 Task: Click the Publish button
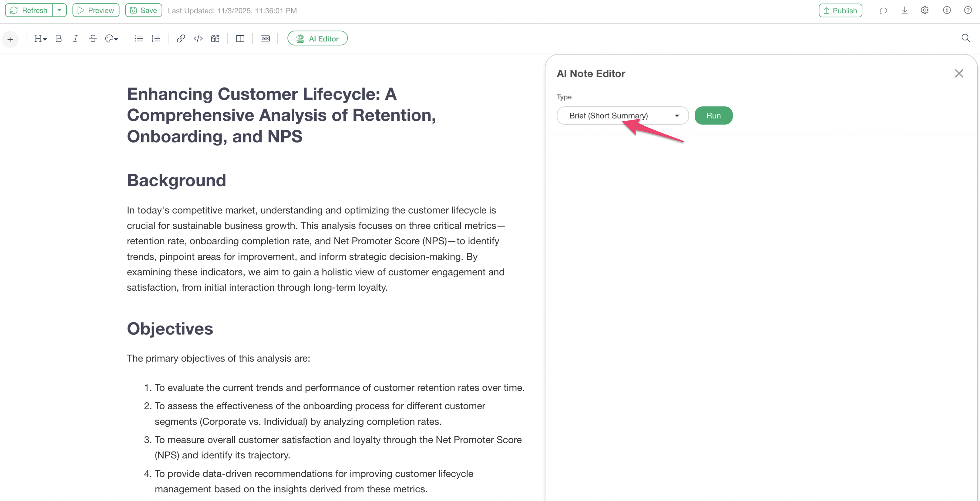click(x=840, y=10)
